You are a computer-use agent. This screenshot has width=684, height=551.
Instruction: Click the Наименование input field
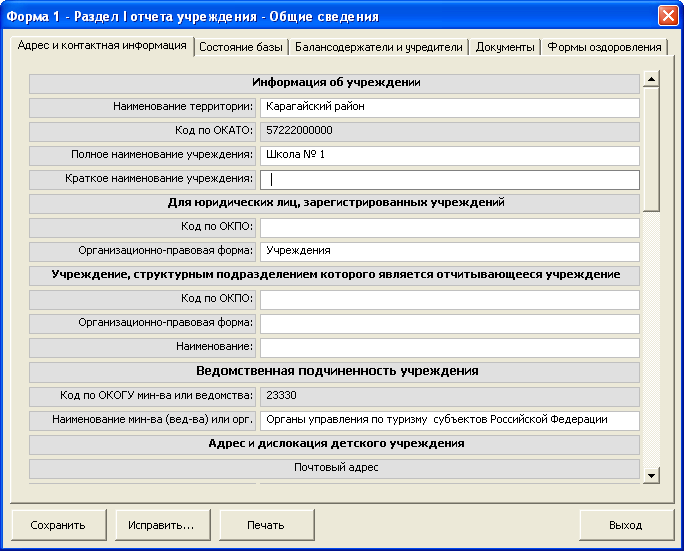(x=450, y=348)
